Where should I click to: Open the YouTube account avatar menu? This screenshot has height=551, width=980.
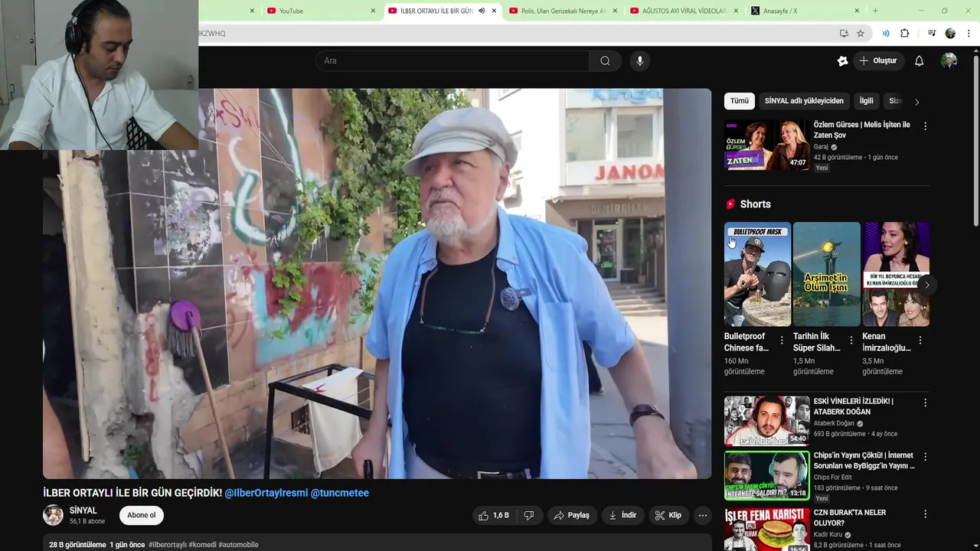pos(949,60)
